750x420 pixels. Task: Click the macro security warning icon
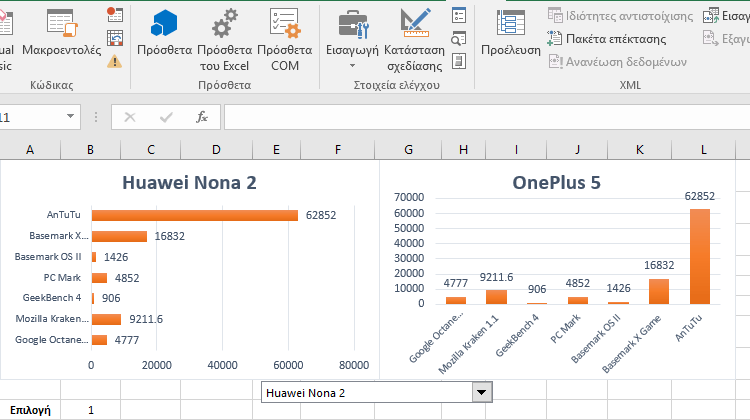pyautogui.click(x=115, y=61)
